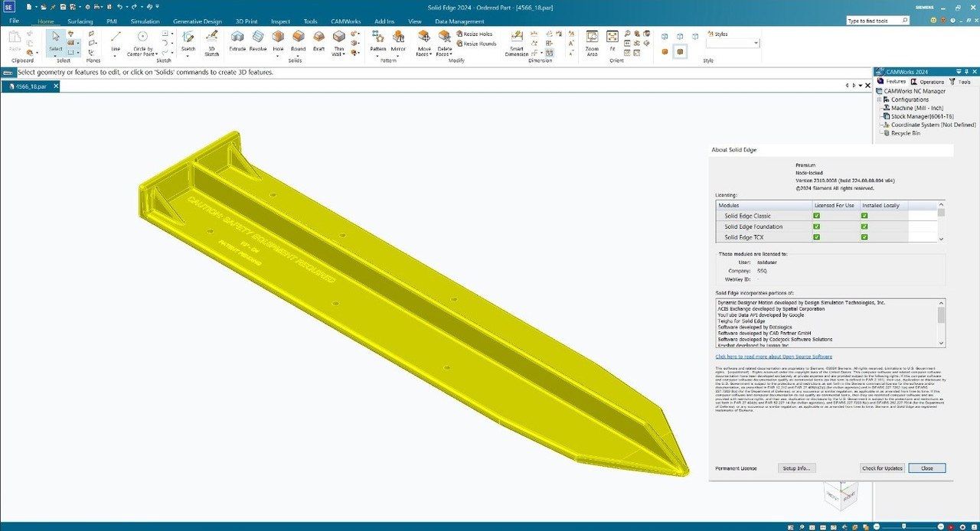
Task: Open the Styles dropdown box
Action: click(732, 43)
